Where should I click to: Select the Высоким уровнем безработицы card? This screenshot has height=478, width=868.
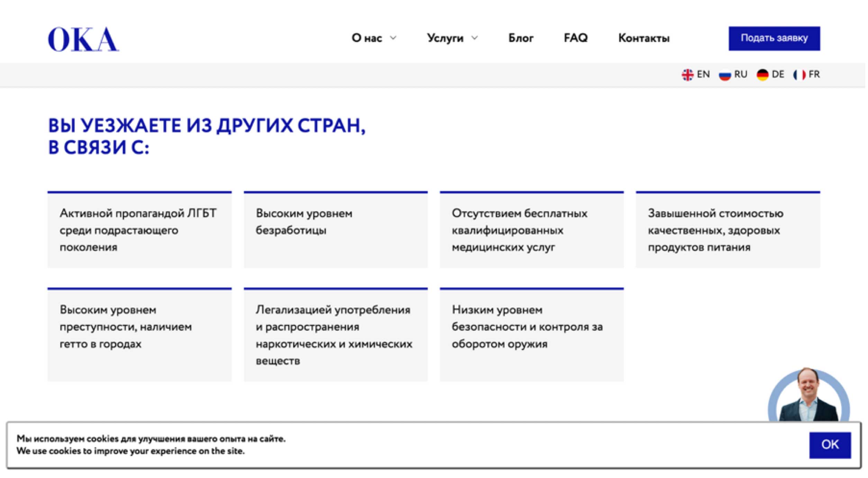[336, 230]
